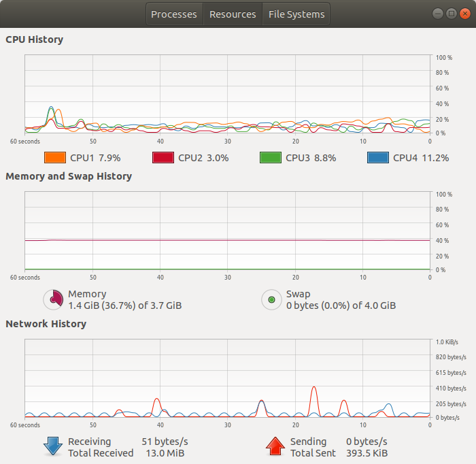Screen dimensions: 476x464
Task: Click the red Sending arrow icon
Action: 275,446
